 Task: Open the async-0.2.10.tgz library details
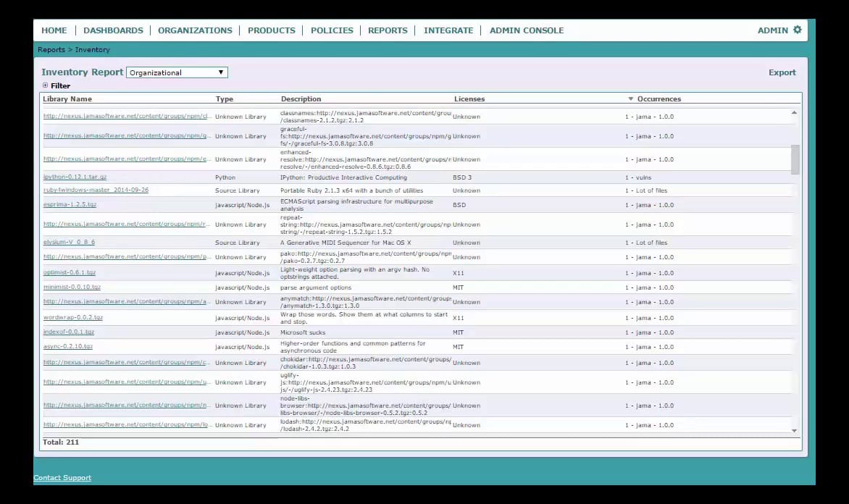click(x=67, y=347)
